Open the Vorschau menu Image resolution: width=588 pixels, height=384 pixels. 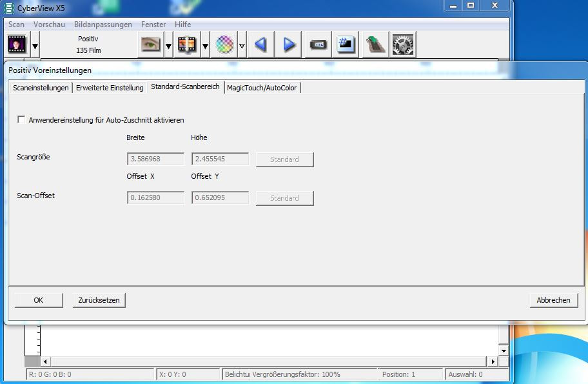[49, 25]
